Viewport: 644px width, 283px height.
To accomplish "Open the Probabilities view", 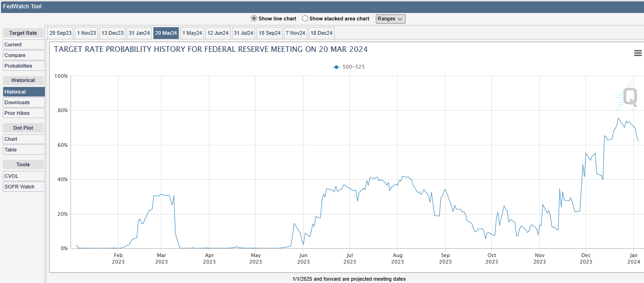I will click(x=24, y=66).
